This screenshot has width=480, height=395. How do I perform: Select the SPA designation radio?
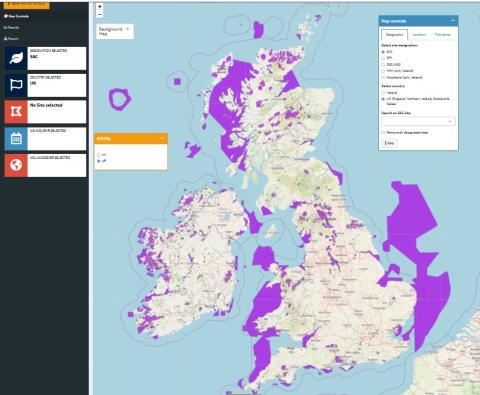tap(383, 58)
